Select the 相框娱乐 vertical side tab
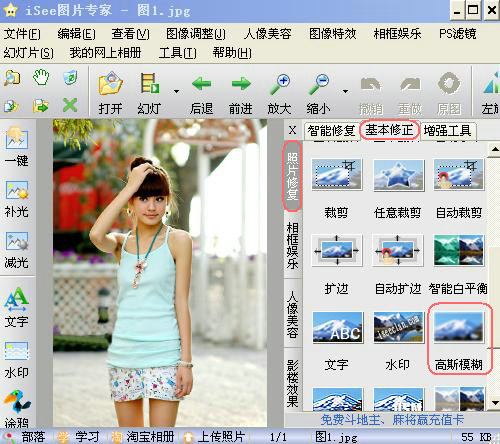This screenshot has width=500, height=444. click(x=292, y=245)
